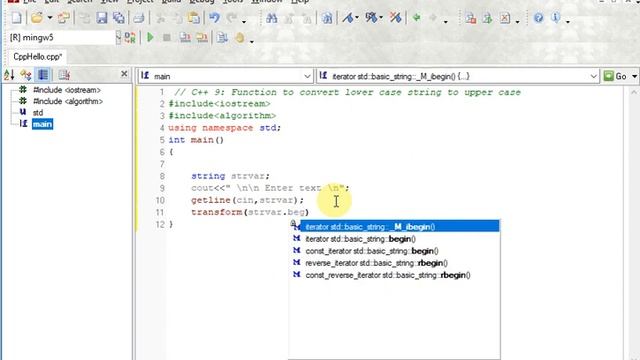Click the close document icon with red X
640x360 pixels.
pos(505,18)
